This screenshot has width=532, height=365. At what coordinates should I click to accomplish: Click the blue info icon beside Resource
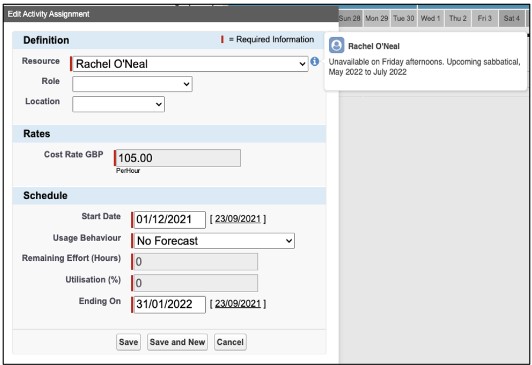click(x=315, y=61)
